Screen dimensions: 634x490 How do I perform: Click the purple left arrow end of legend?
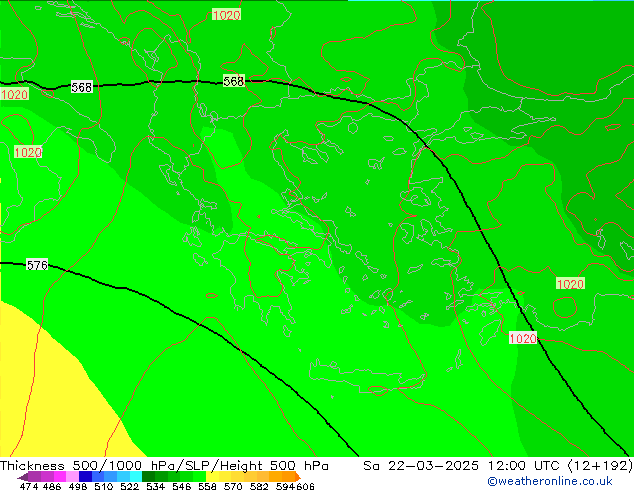click(x=23, y=477)
